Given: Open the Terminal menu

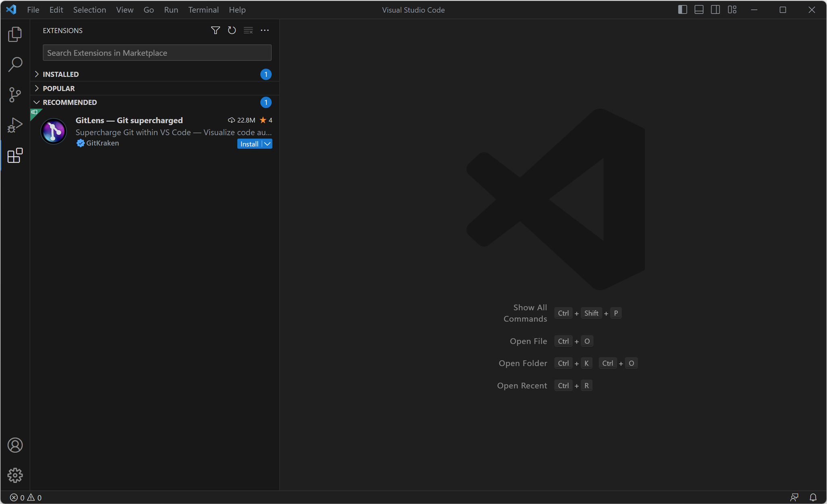Looking at the screenshot, I should [x=203, y=10].
